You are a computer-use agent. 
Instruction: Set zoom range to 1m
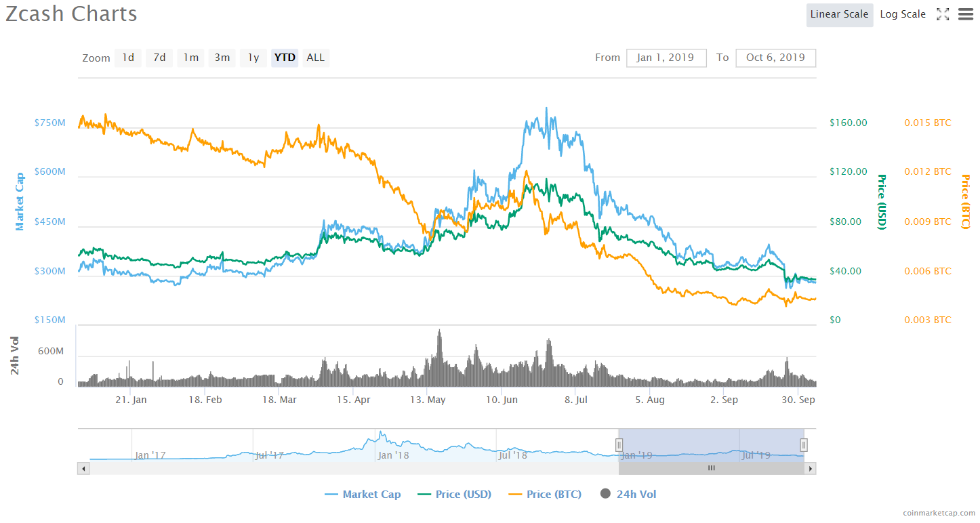(x=191, y=58)
